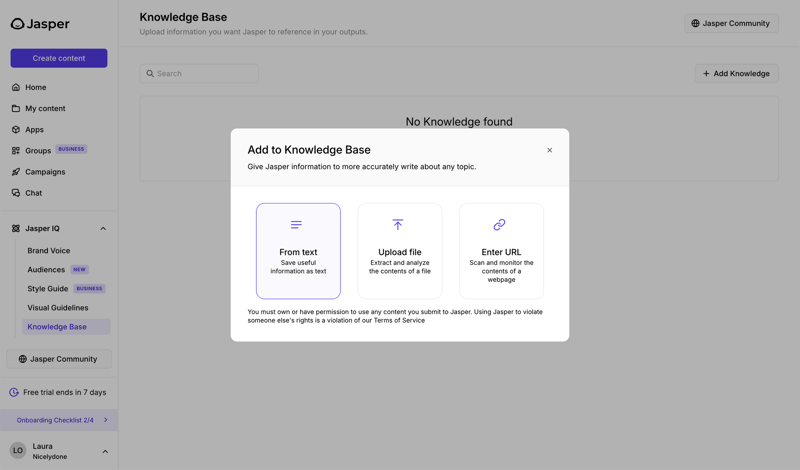Open Home from the sidebar

coord(35,87)
